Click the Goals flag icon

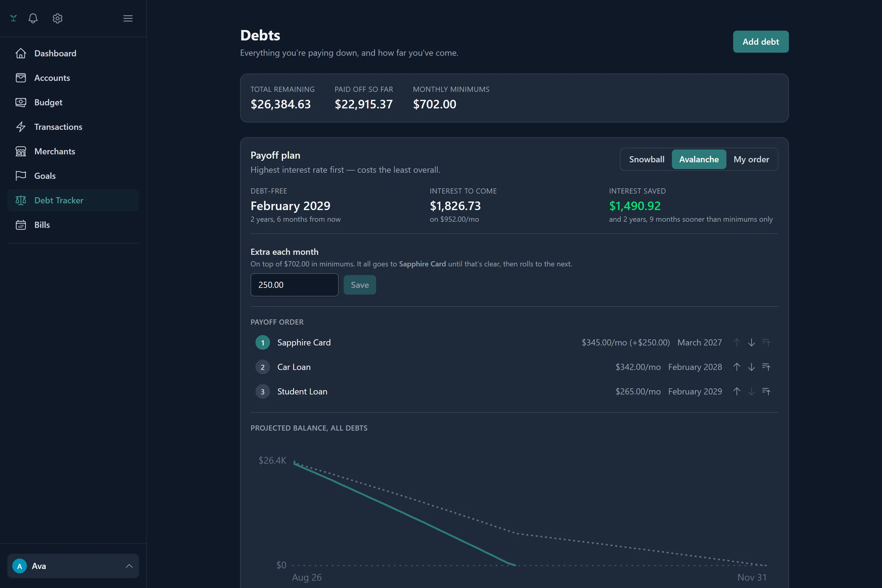pos(21,175)
